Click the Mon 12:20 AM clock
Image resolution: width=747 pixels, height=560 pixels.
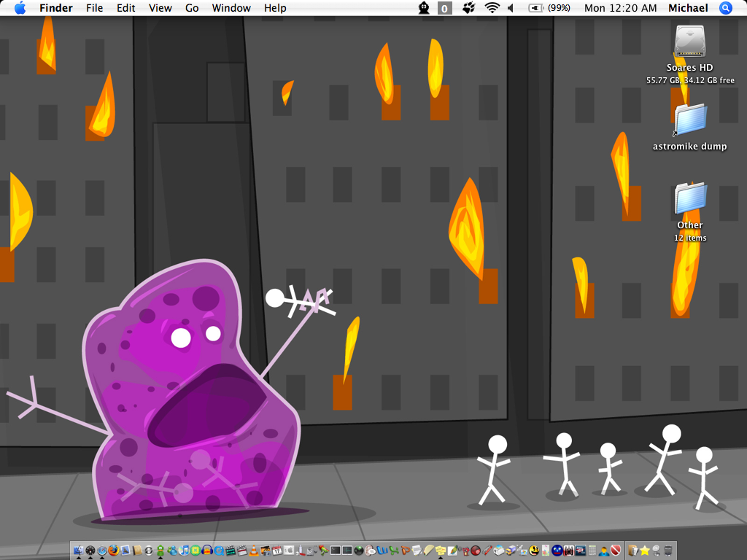[620, 7]
